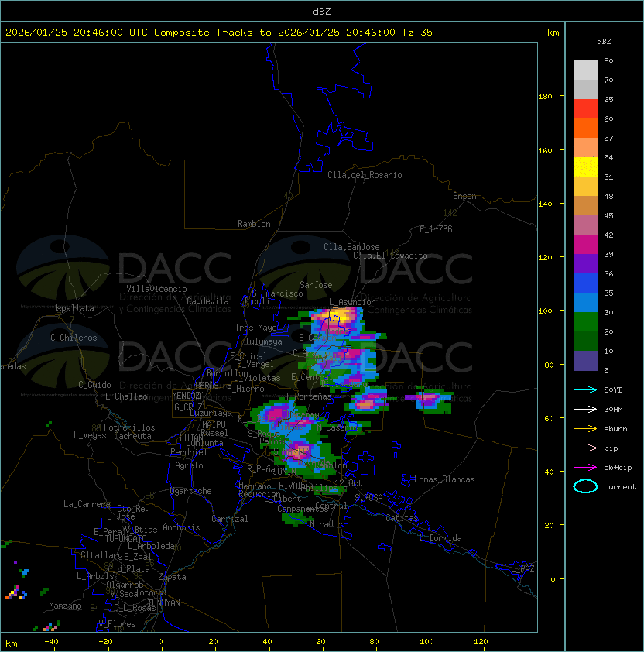Click the Ugarteche label
This screenshot has width=644, height=652.
click(x=191, y=491)
